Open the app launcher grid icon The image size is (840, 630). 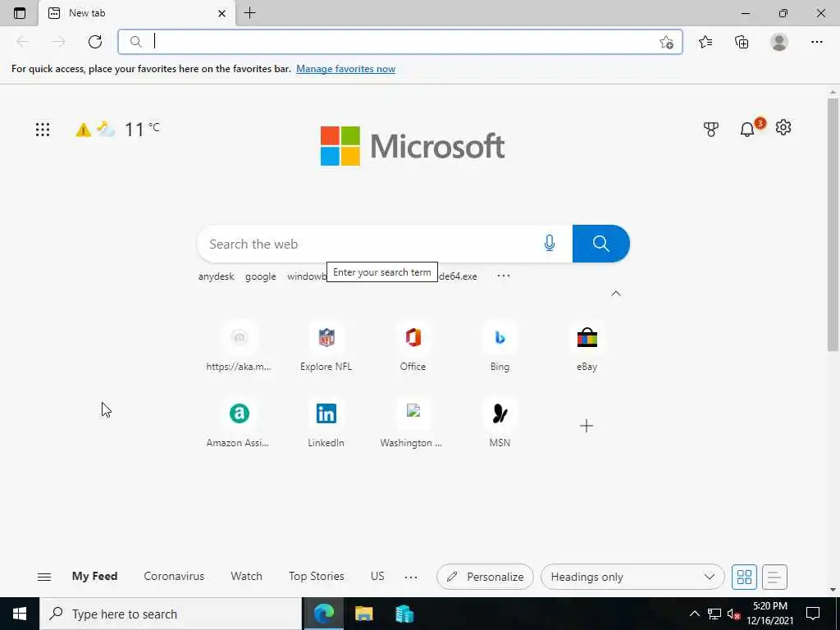tap(43, 129)
